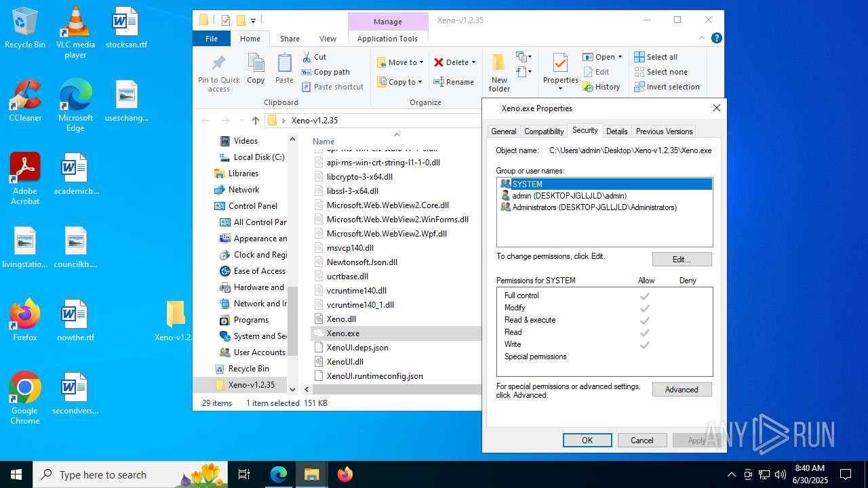Open the File ribbon tab
Screen dimensions: 868x488
212,39
